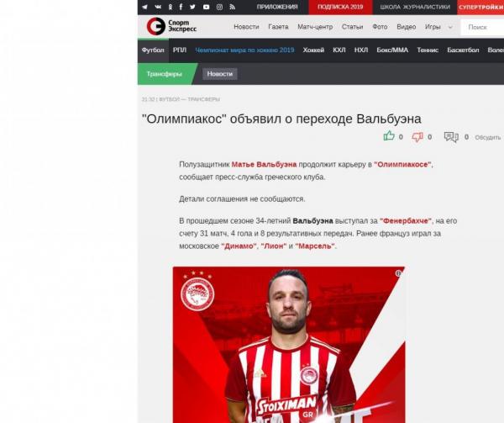The width and height of the screenshot is (504, 423).
Task: Focus the Поиск search field
Action: [482, 28]
